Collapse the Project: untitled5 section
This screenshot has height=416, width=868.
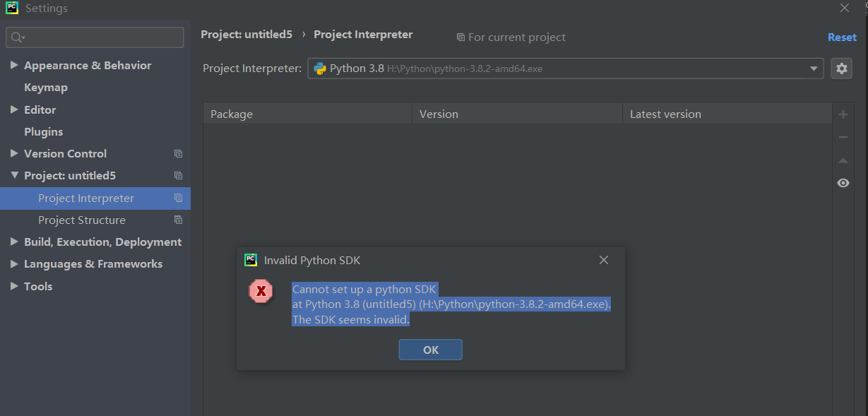coord(14,176)
